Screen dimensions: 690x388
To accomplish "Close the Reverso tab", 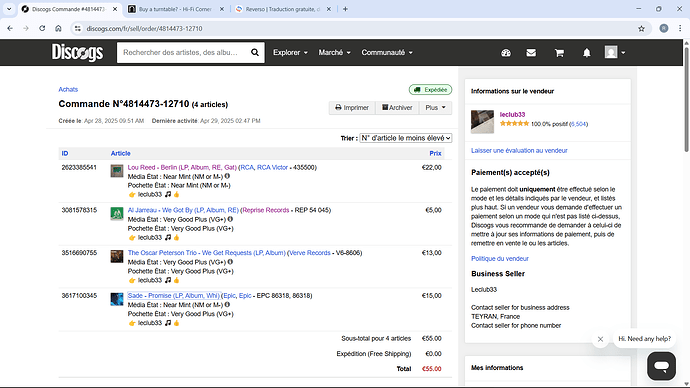I will [x=328, y=9].
